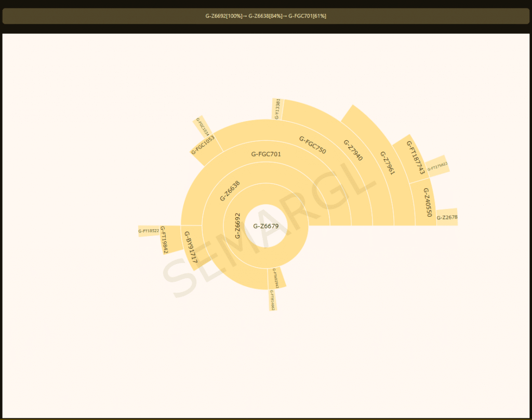
Task: Open the G-FGC701 segment in the sunburst
Action: pos(266,154)
